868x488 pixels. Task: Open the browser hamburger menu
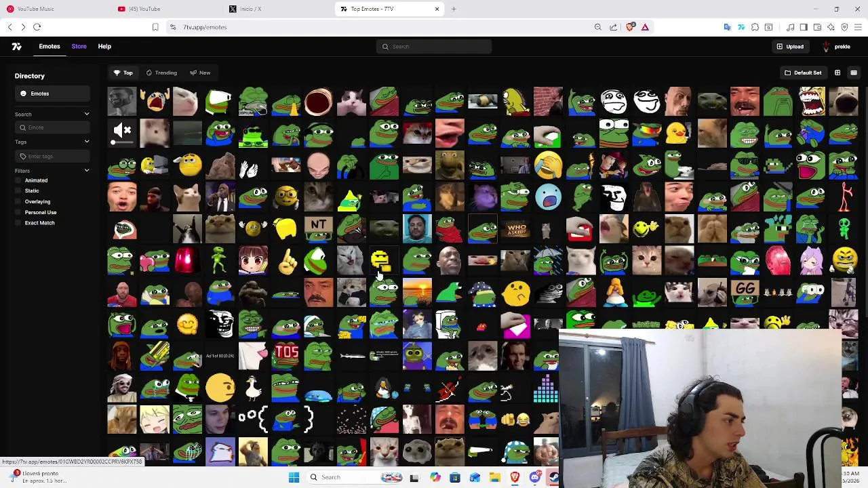click(858, 27)
